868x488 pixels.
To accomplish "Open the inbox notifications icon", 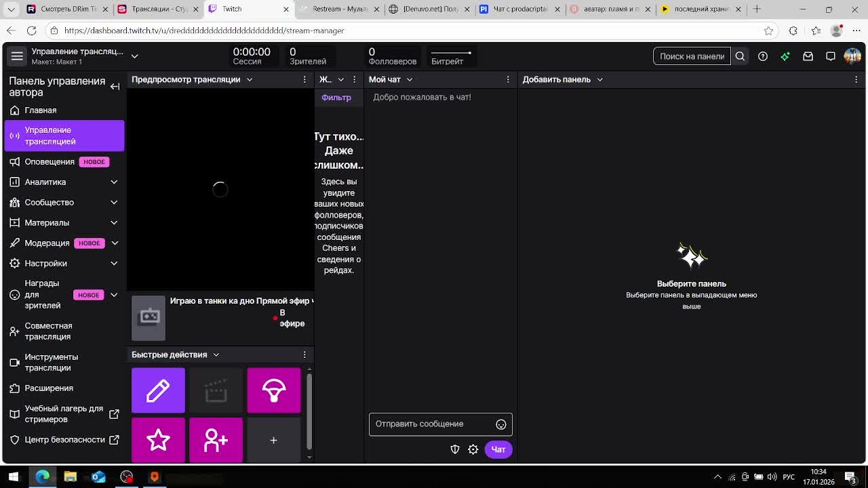I will pos(808,56).
